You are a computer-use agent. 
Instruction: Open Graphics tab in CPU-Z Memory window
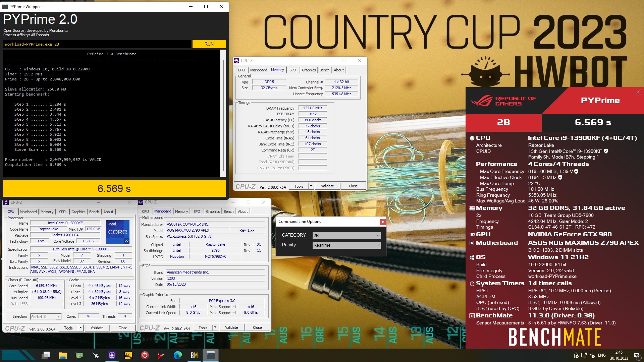pyautogui.click(x=309, y=70)
